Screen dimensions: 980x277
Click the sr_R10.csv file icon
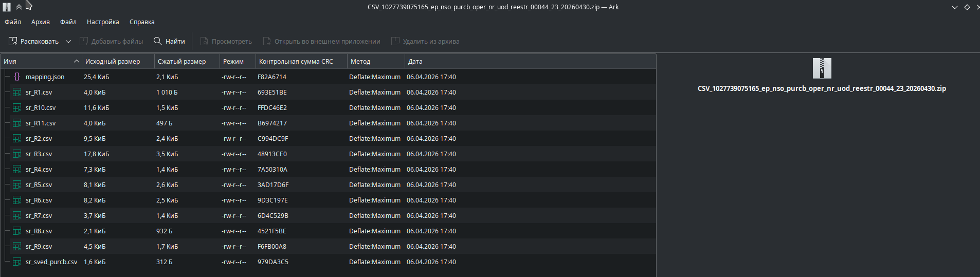pyautogui.click(x=17, y=108)
